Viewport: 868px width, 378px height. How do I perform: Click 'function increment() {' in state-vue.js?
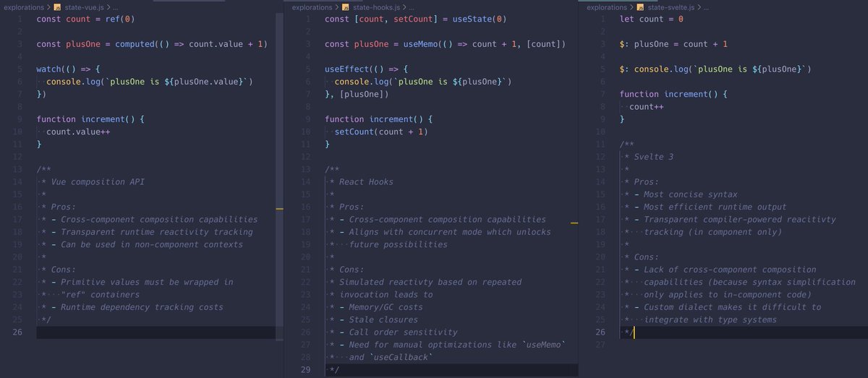(90, 119)
